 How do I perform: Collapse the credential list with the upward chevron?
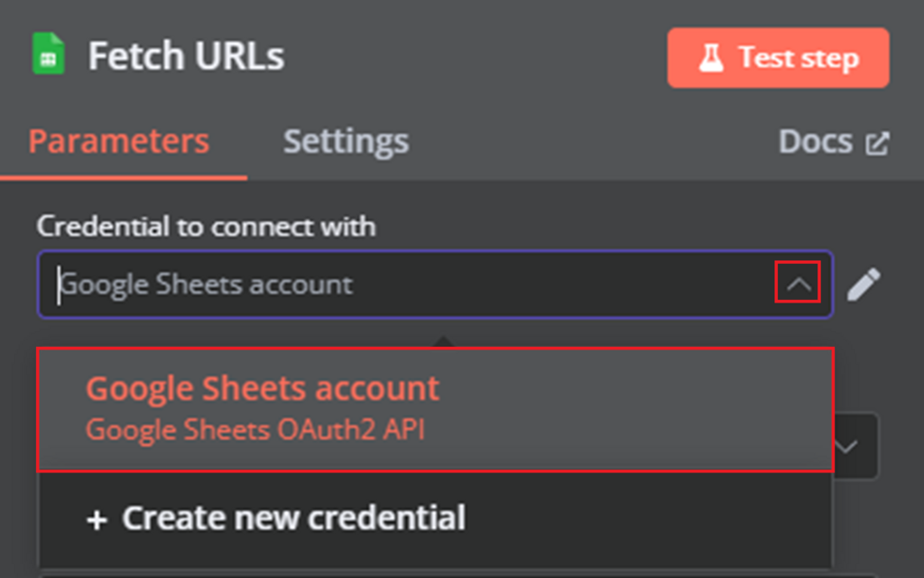(x=798, y=284)
